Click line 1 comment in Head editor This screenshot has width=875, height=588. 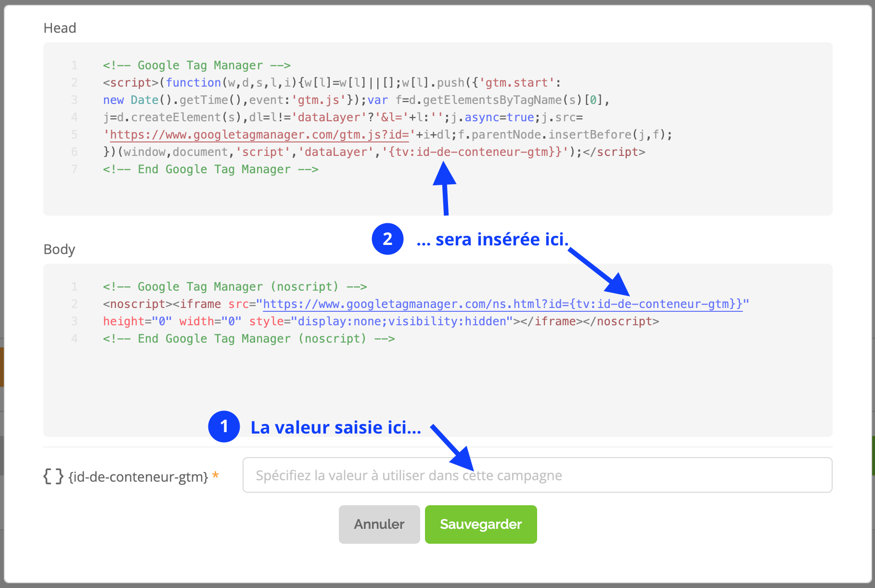pyautogui.click(x=196, y=65)
